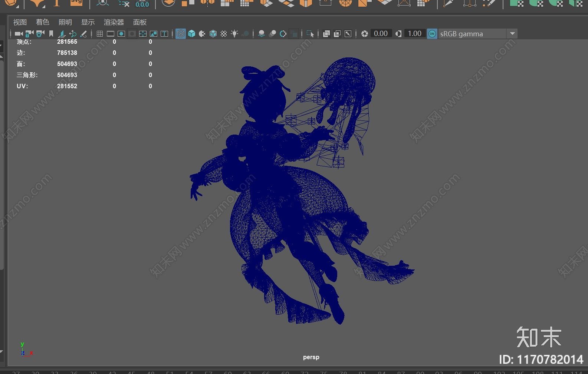This screenshot has width=588, height=374.
Task: Select the Grease Pencil icon
Action: [84, 34]
